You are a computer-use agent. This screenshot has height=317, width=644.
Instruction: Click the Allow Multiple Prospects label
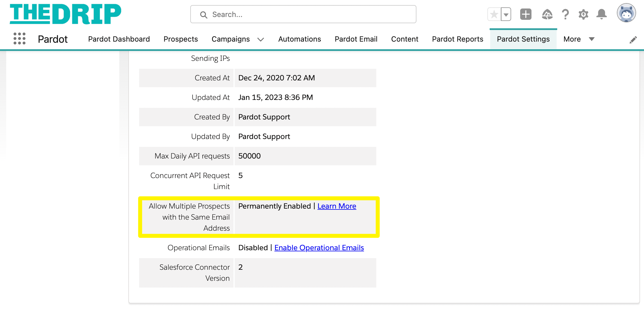pos(189,217)
